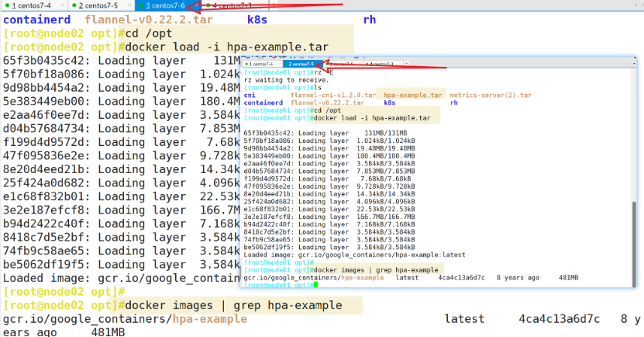Click layer ID e1c68f832b01 in main window
The width and height of the screenshot is (644, 337).
coord(43,196)
